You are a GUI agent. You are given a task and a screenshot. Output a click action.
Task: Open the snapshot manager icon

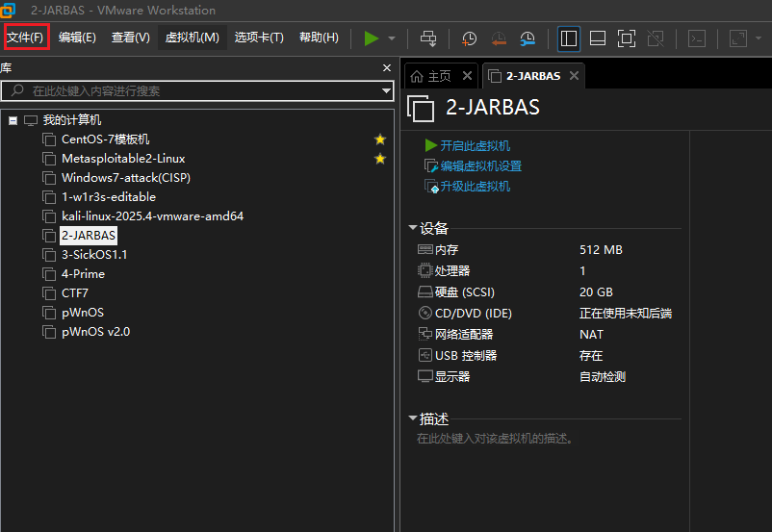coord(528,38)
